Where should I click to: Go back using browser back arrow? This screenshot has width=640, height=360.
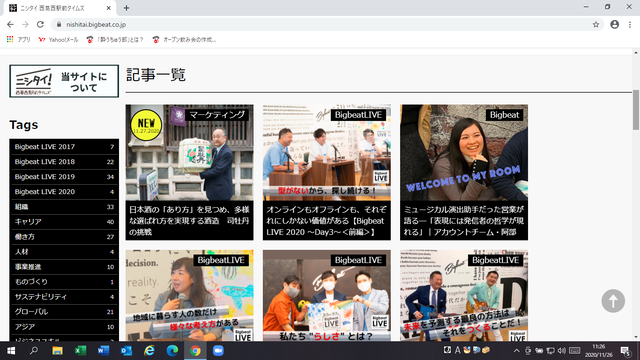pyautogui.click(x=10, y=24)
